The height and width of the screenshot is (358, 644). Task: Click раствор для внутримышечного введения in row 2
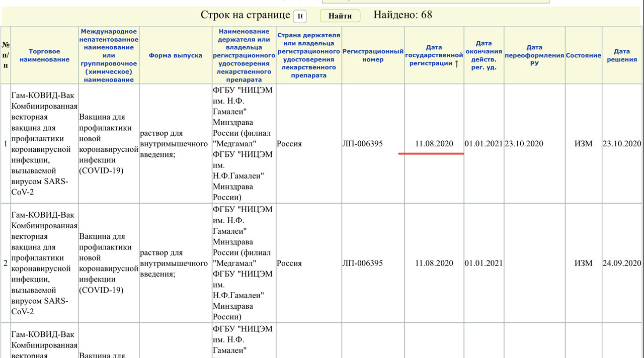[x=174, y=263]
